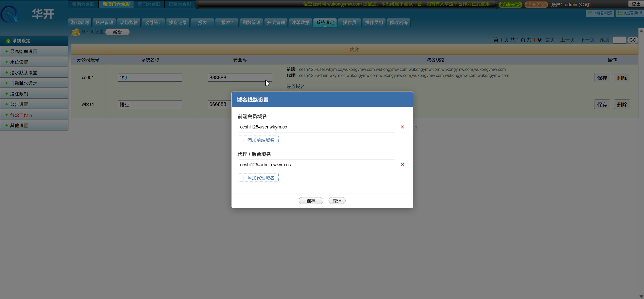Add an agent domain with 添加代理域名
Screen dimensions: 644x299
click(258, 178)
